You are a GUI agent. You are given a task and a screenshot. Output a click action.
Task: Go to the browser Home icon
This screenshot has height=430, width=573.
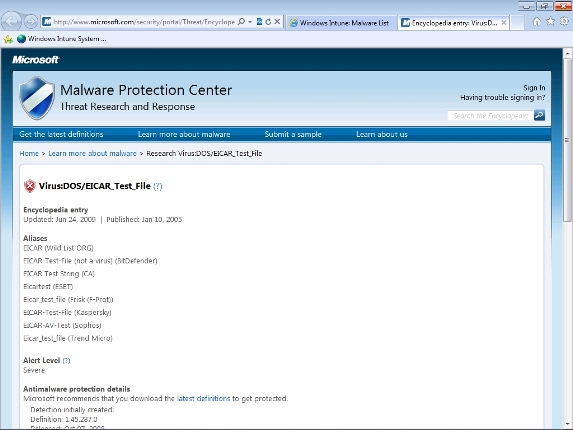click(536, 22)
